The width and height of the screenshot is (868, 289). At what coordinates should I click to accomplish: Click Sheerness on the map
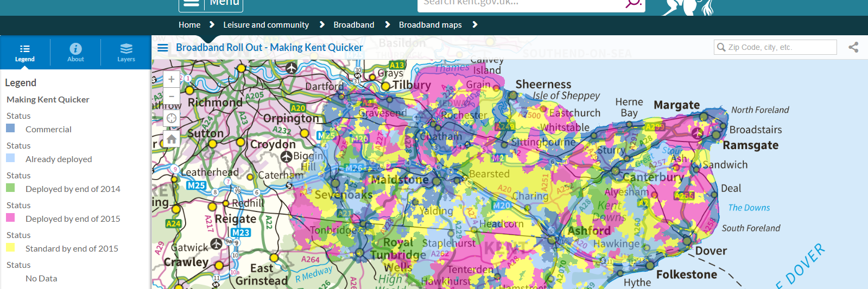point(543,84)
